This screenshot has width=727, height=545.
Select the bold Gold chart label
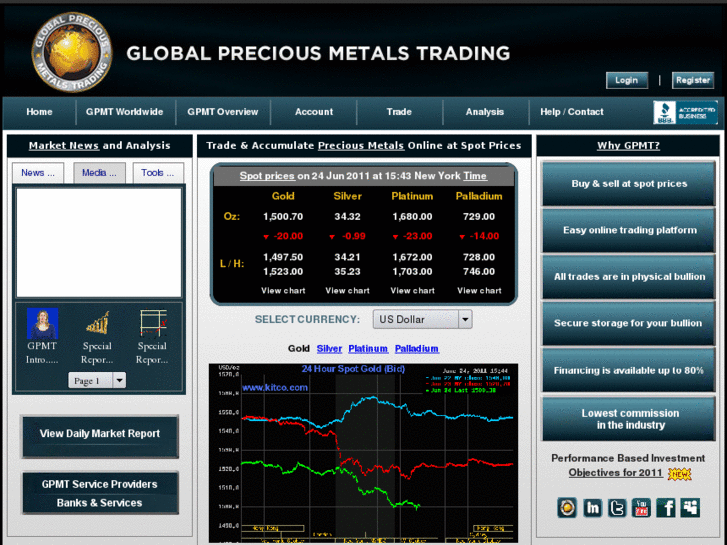[299, 349]
